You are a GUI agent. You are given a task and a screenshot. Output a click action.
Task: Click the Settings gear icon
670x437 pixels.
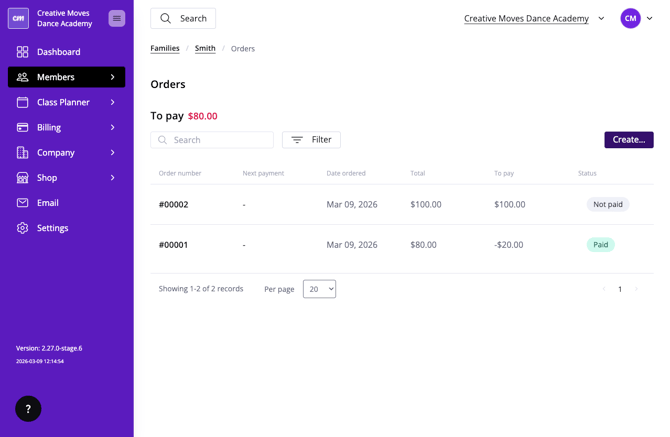coord(22,228)
